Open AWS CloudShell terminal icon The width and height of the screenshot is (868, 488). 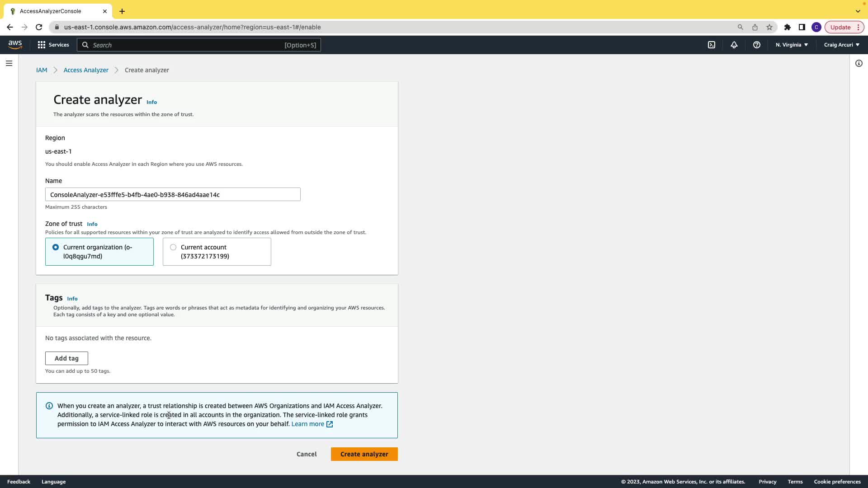[712, 45]
